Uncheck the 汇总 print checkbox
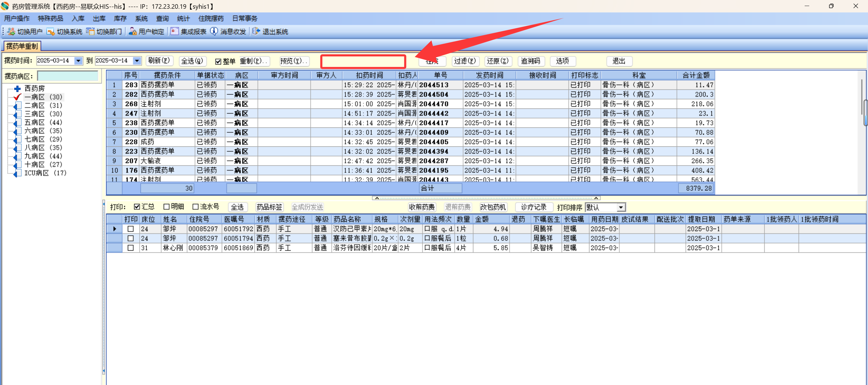Viewport: 868px width, 385px height. click(x=137, y=207)
